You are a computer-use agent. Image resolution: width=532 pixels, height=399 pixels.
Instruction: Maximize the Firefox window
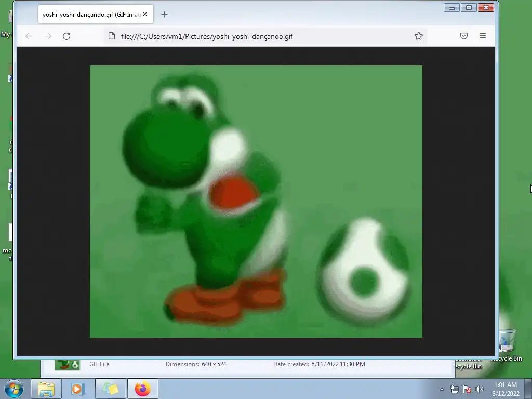(x=469, y=7)
